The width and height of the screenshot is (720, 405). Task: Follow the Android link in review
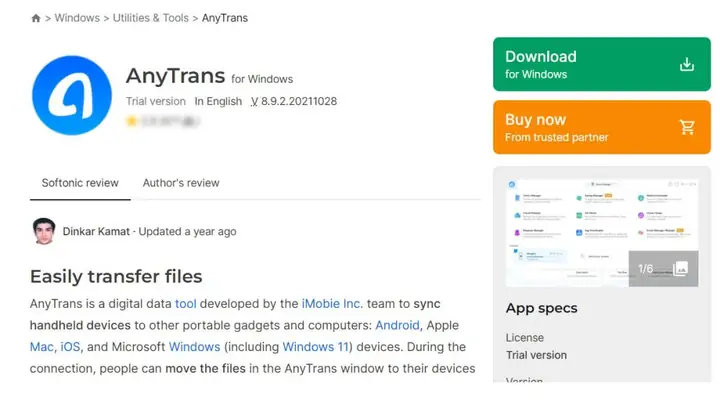(x=397, y=325)
